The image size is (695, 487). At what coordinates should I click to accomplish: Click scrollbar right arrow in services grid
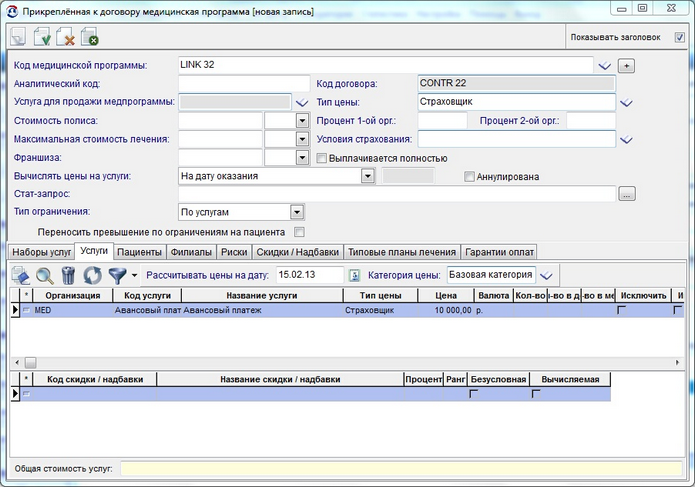(x=678, y=362)
